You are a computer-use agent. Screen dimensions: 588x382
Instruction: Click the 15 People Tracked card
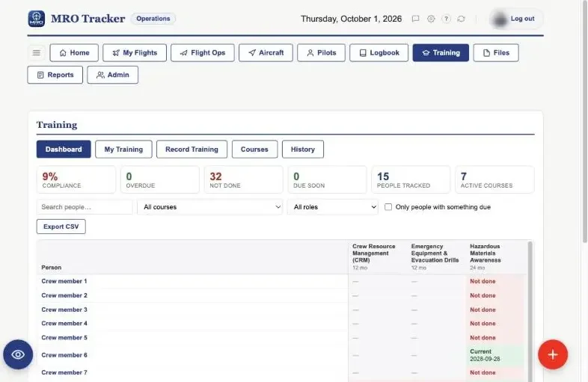pyautogui.click(x=411, y=180)
